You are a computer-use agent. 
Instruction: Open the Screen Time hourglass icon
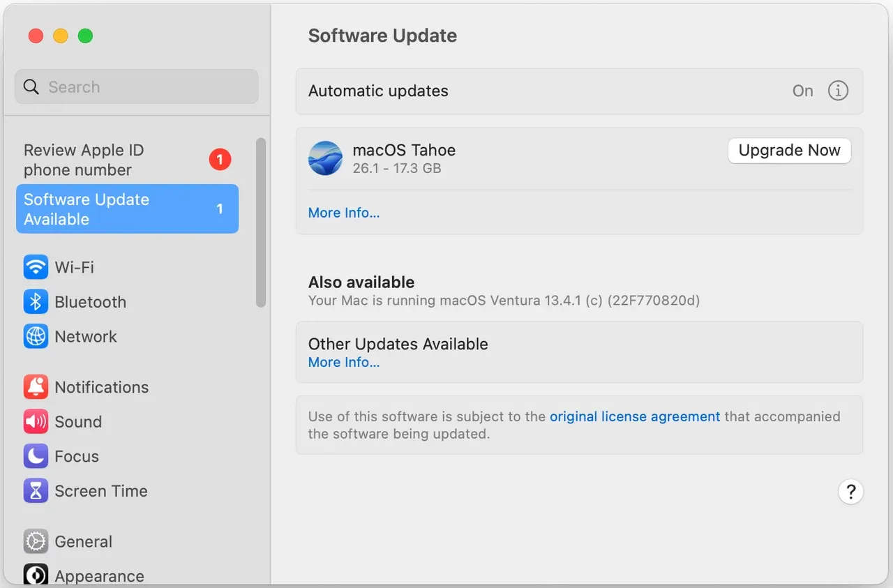point(36,491)
